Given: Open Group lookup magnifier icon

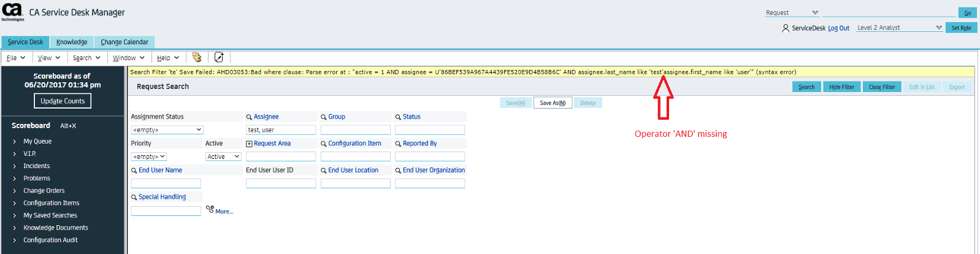Looking at the screenshot, I should pyautogui.click(x=323, y=117).
